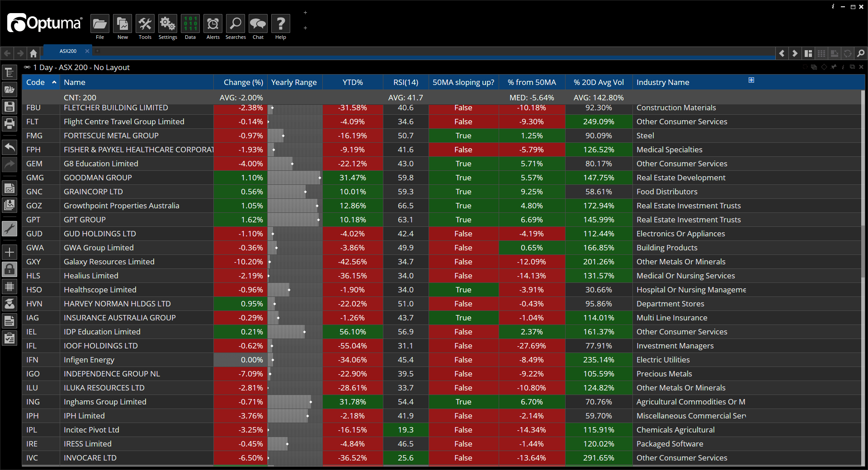Click the graduate scholar icon
The width and height of the screenshot is (868, 470).
click(x=9, y=304)
